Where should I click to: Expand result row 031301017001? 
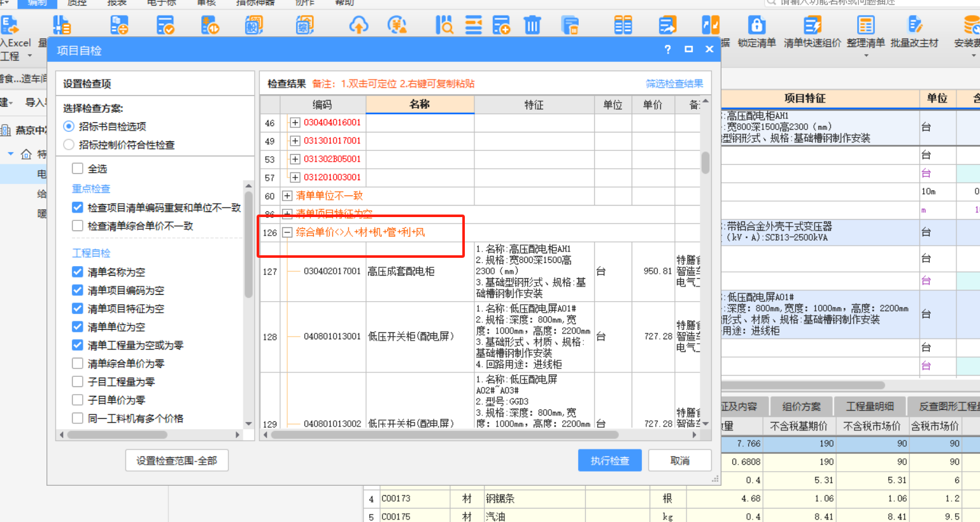tap(295, 141)
